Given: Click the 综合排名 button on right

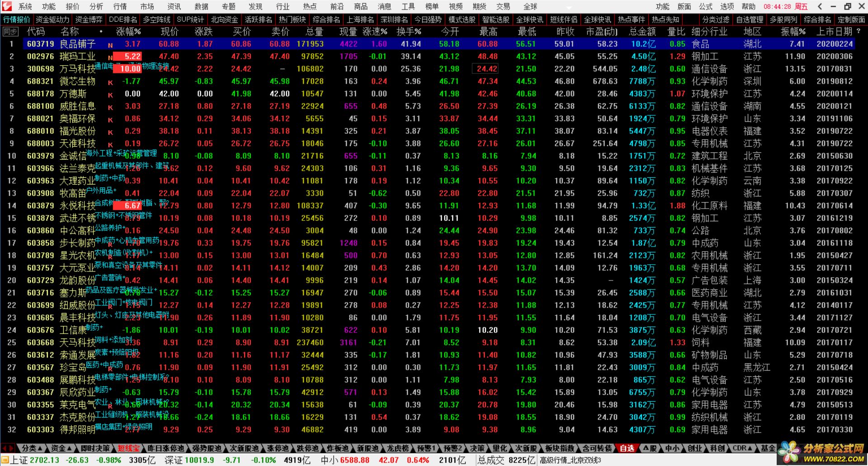Looking at the screenshot, I should pyautogui.click(x=817, y=19).
